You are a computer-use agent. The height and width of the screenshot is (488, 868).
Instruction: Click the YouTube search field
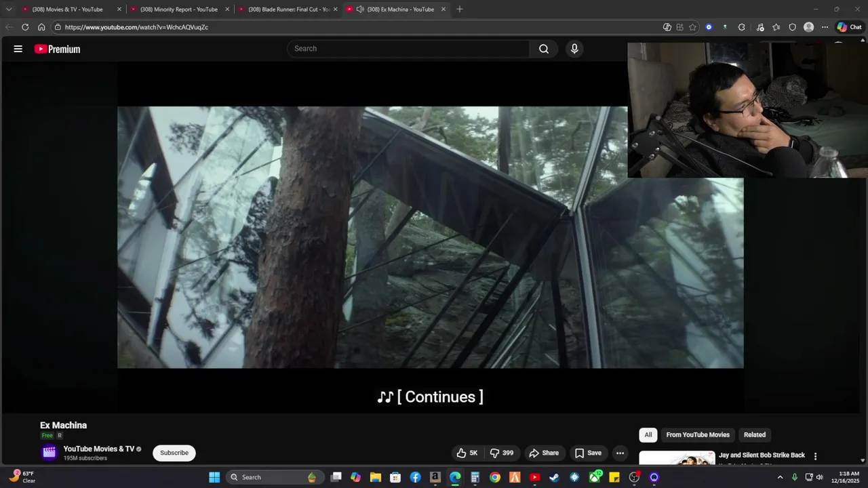(x=409, y=49)
